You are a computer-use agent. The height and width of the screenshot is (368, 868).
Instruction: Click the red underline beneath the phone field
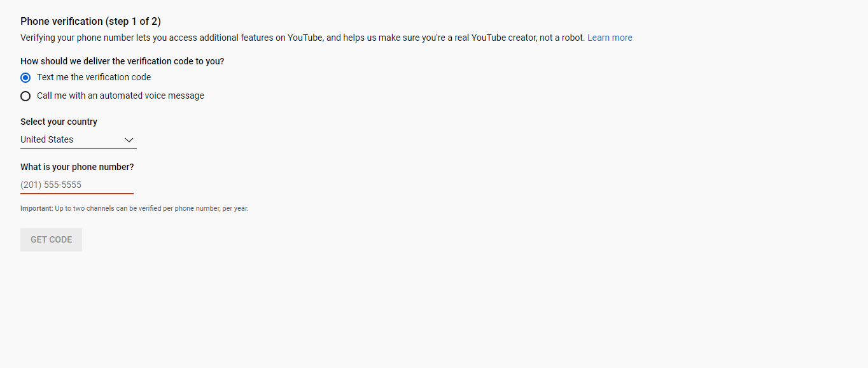(x=77, y=193)
